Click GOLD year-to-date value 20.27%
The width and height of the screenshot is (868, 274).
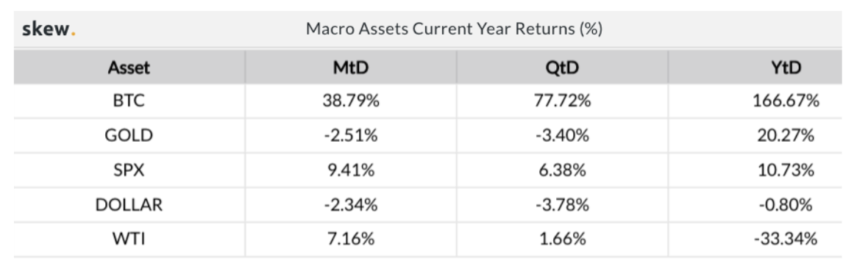point(786,136)
